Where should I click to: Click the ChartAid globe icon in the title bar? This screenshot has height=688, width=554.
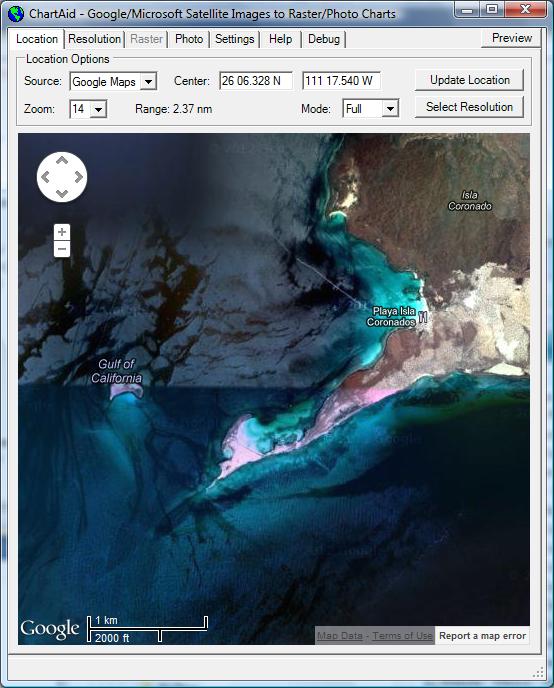point(16,14)
